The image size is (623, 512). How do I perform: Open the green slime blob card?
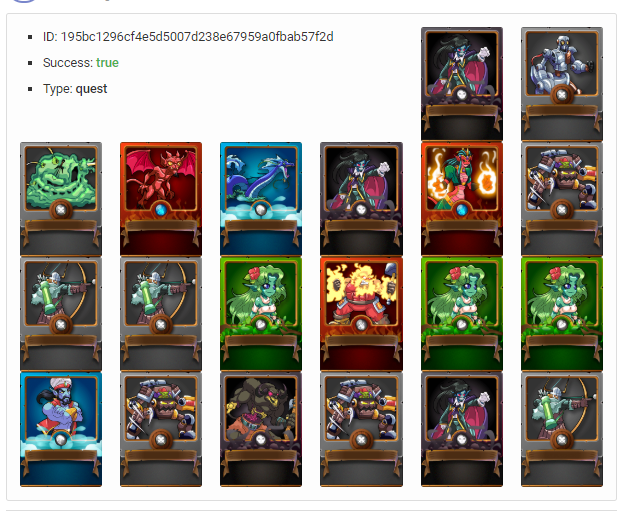pos(61,199)
